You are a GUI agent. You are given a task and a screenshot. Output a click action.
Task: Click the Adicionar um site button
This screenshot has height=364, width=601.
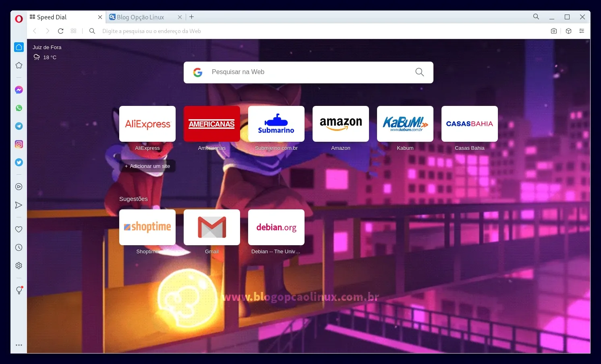pos(147,166)
